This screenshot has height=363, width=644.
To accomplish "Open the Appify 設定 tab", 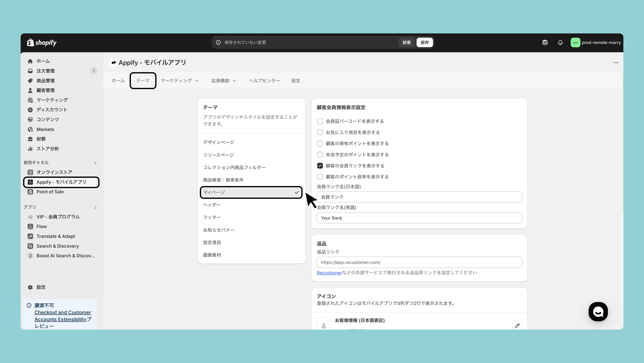I will tap(296, 80).
